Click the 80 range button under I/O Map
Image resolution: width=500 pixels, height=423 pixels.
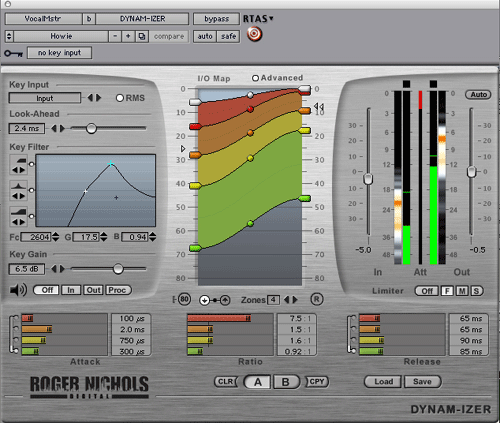pos(184,299)
